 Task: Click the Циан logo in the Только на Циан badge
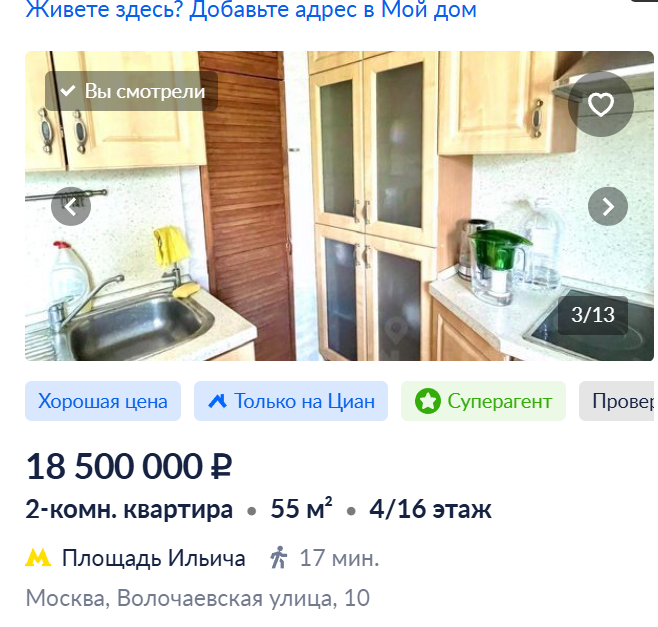(x=218, y=401)
